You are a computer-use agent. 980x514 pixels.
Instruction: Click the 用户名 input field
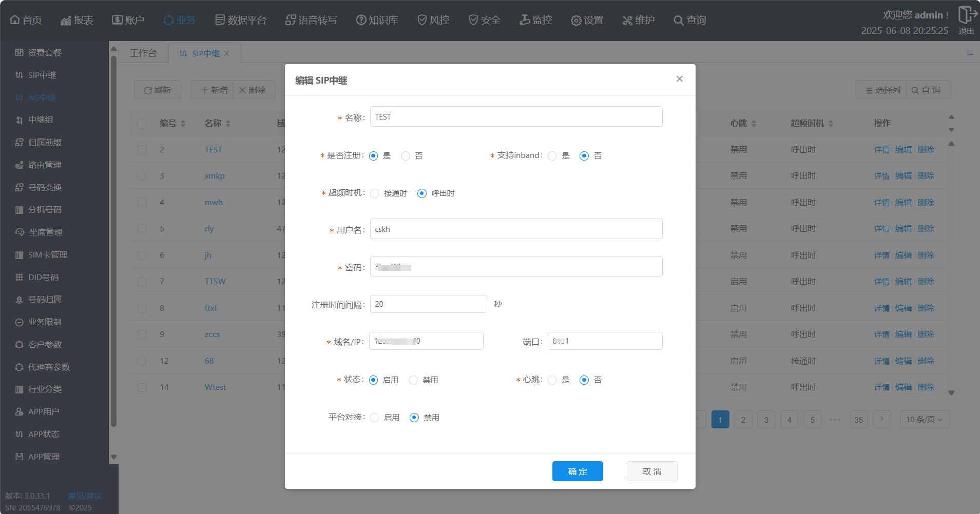pyautogui.click(x=516, y=229)
